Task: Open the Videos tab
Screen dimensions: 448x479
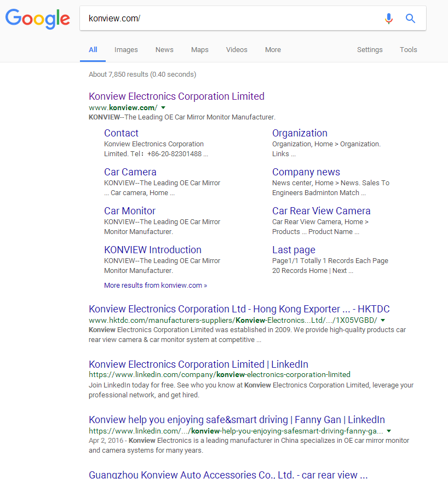Action: click(237, 50)
